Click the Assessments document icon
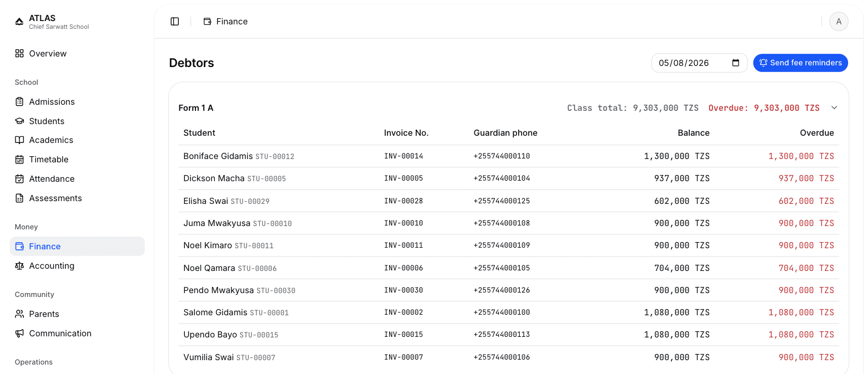The width and height of the screenshot is (868, 374). point(19,198)
